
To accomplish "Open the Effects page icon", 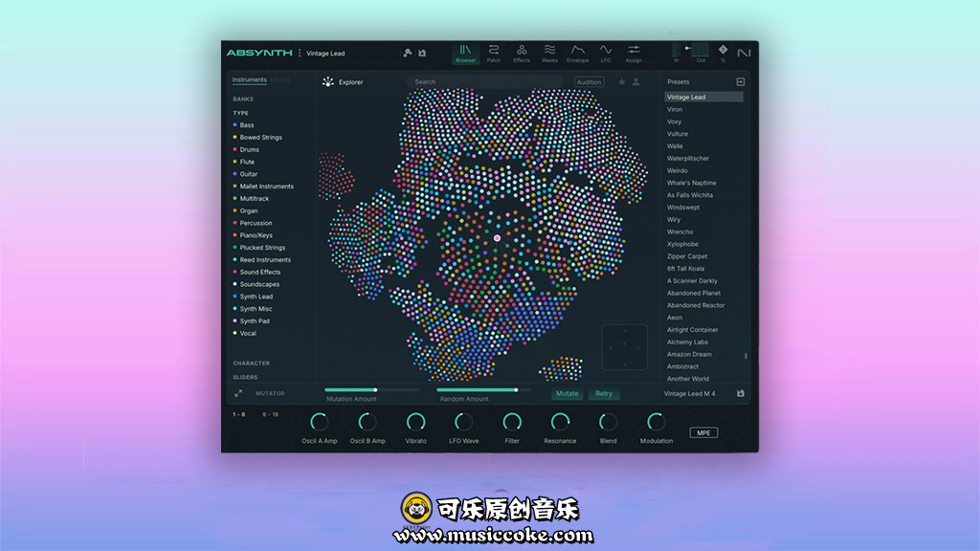I will click(522, 53).
